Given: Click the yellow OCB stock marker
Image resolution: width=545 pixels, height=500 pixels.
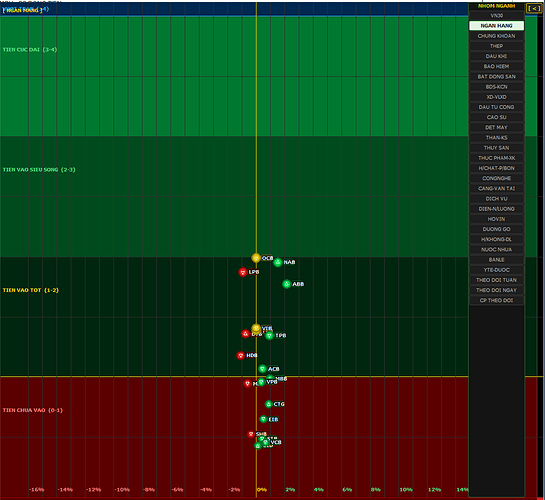Looking at the screenshot, I should point(256,258).
